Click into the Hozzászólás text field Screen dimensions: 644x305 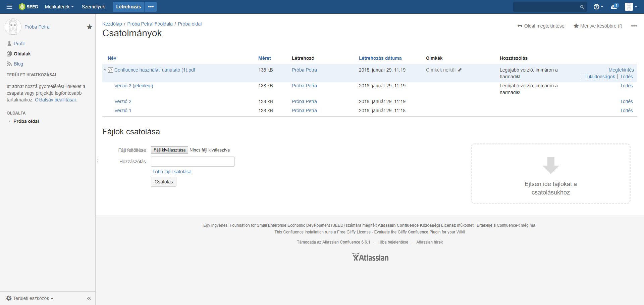click(x=193, y=162)
